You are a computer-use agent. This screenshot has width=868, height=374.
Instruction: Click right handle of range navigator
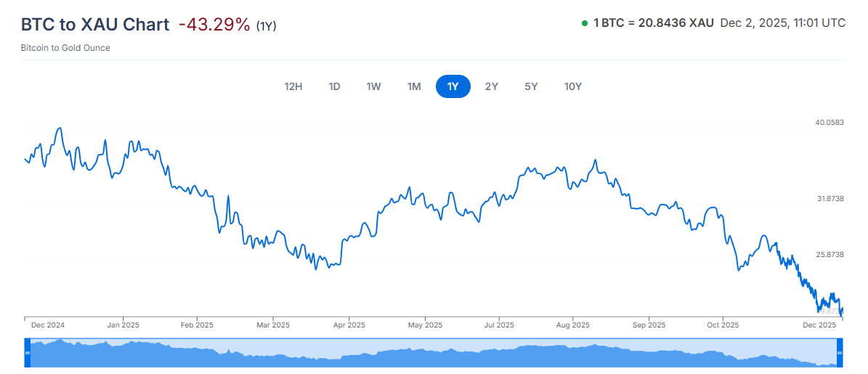(x=840, y=353)
